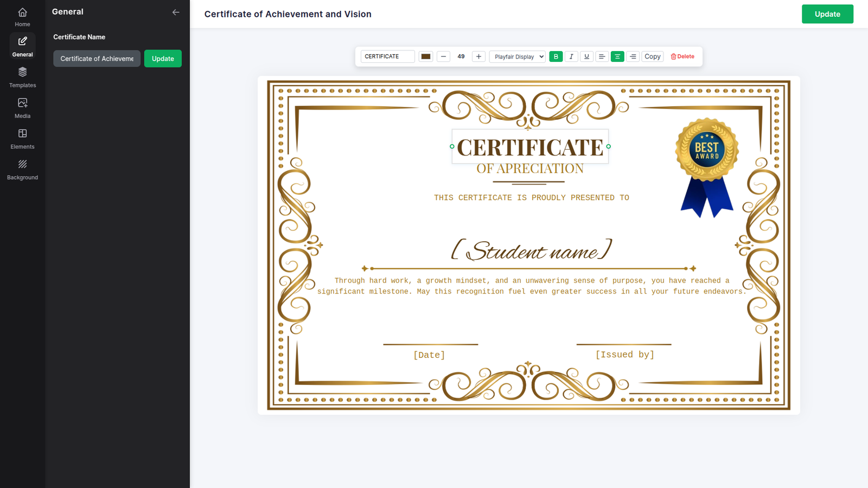The height and width of the screenshot is (488, 868).
Task: Open the Templates panel
Action: 22,77
